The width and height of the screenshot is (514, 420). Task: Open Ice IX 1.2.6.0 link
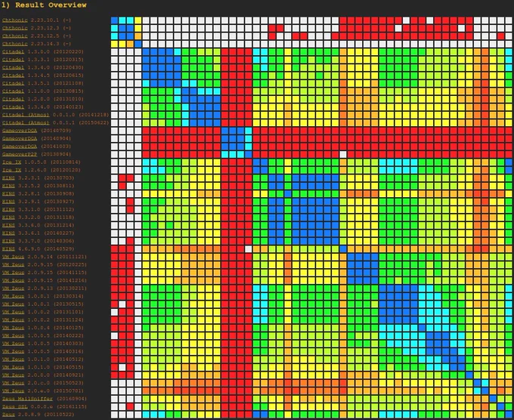pos(12,170)
